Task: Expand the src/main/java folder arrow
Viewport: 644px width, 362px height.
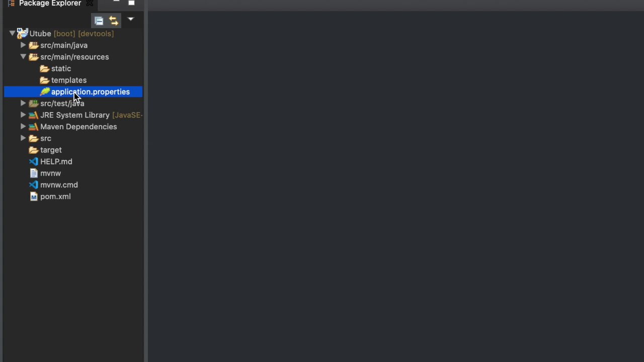Action: [23, 45]
